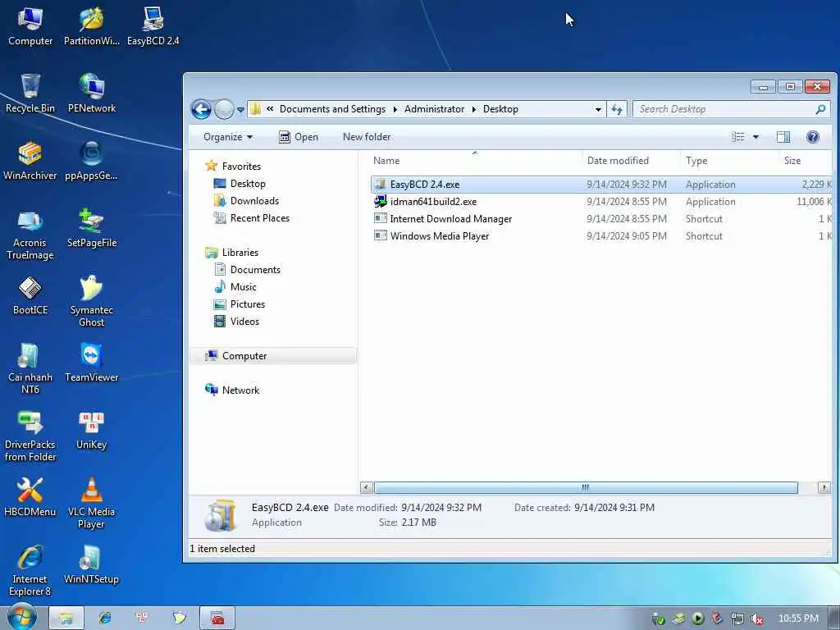840x630 pixels.
Task: Open Desktop under Favorites
Action: click(248, 184)
